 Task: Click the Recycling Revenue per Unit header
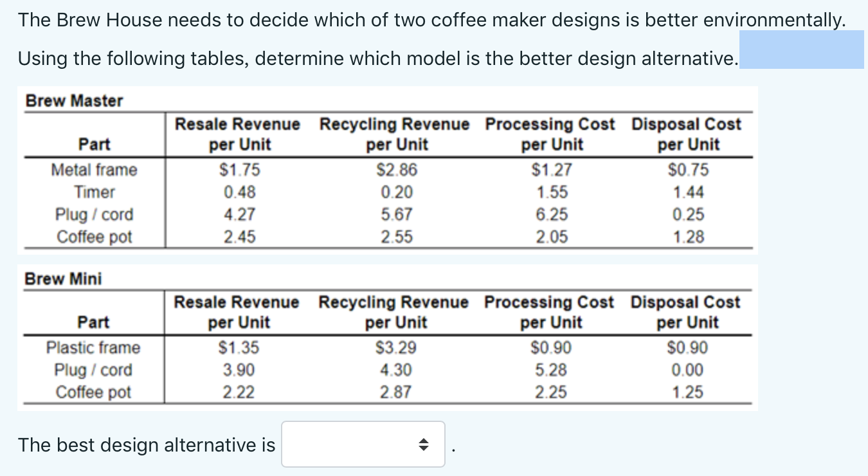394,134
